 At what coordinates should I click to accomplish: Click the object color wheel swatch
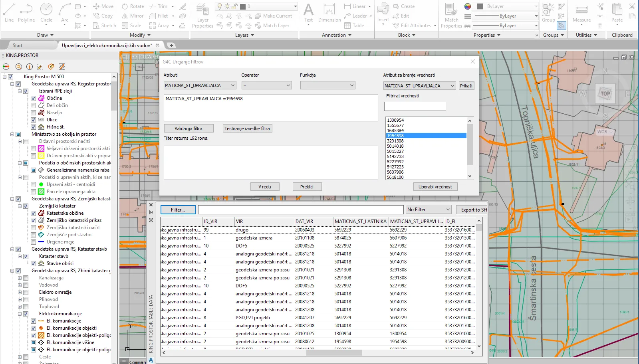click(468, 6)
